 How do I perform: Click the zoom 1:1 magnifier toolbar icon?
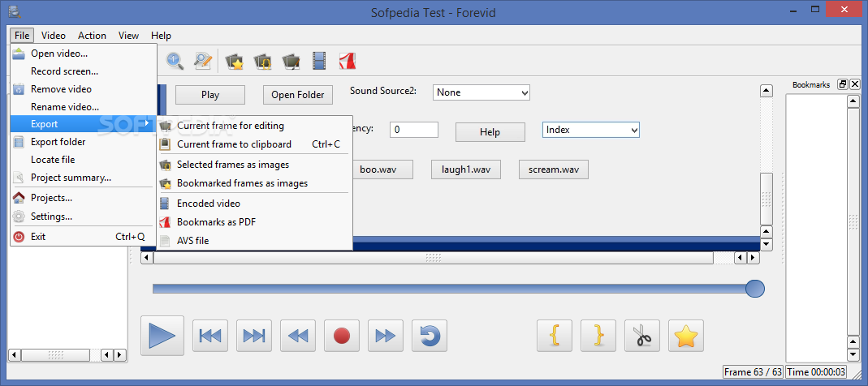(x=175, y=60)
